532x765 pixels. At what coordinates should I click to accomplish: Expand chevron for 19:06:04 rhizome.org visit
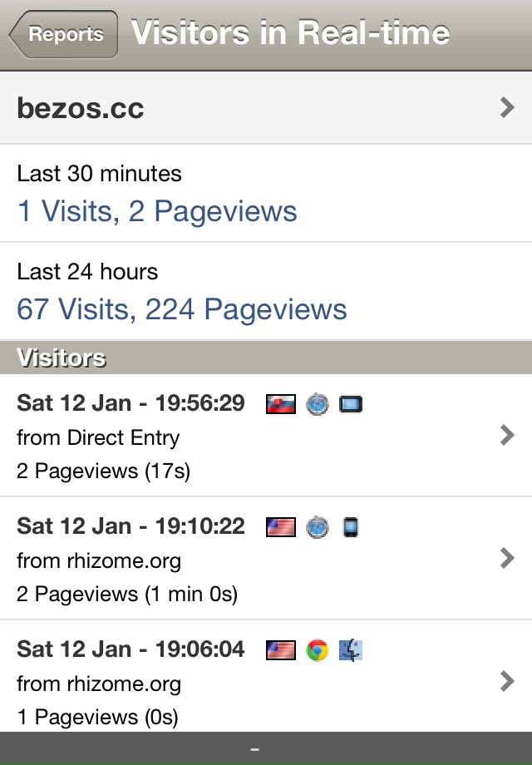pyautogui.click(x=507, y=681)
